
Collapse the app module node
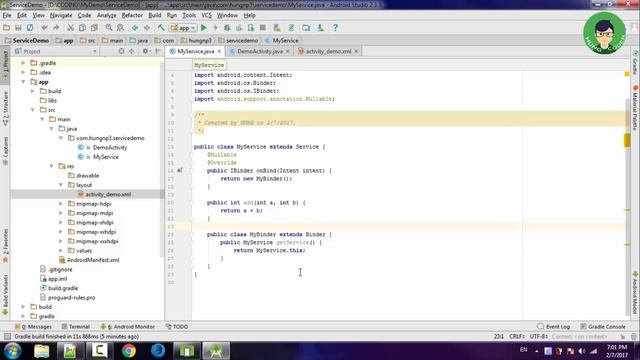[x=23, y=82]
